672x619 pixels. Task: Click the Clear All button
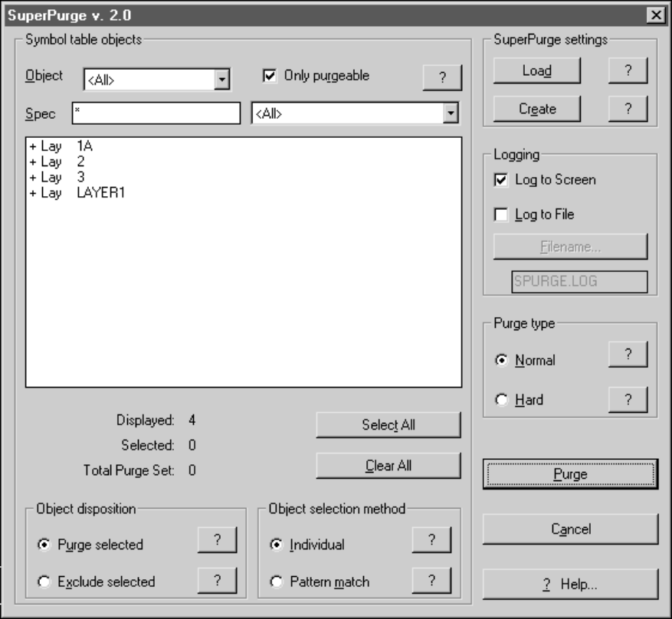388,466
